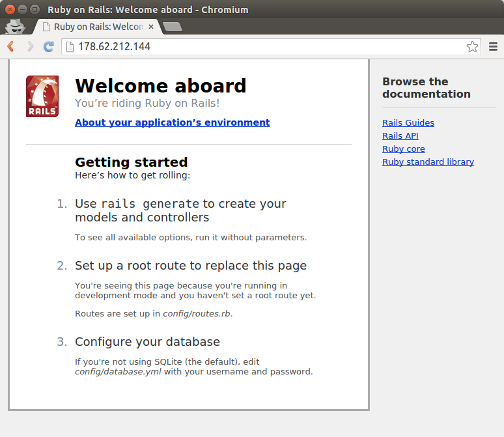The height and width of the screenshot is (437, 504).
Task: Go back using browser back arrow
Action: pyautogui.click(x=10, y=47)
